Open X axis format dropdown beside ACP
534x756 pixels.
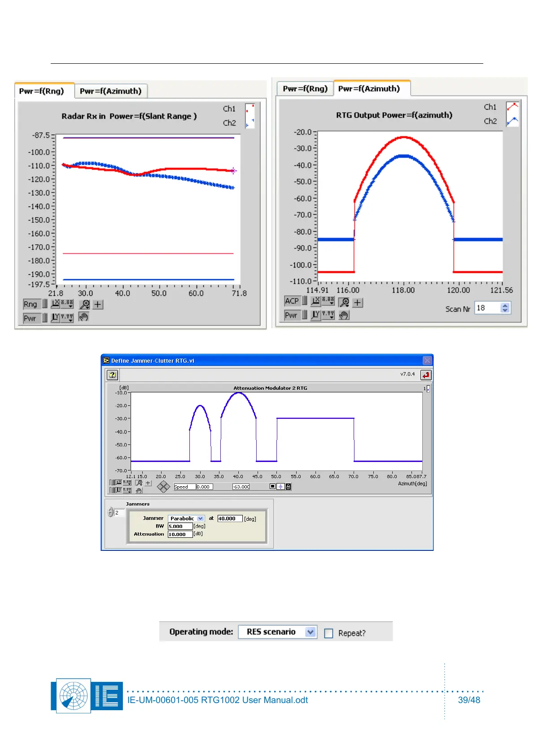(328, 301)
